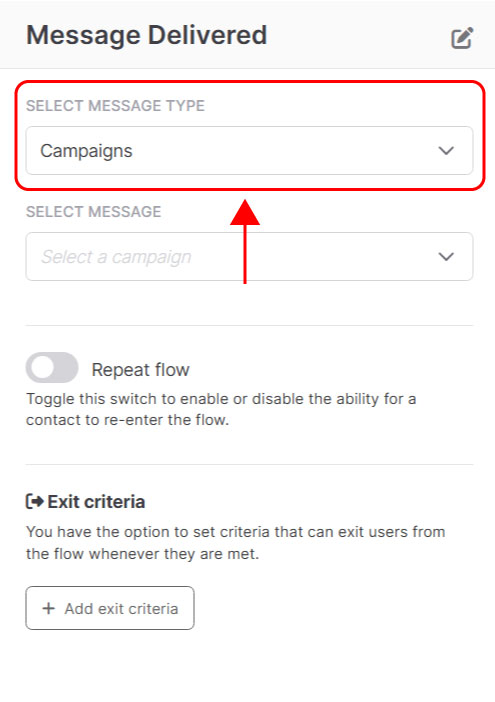This screenshot has height=702, width=495.
Task: Open the Select a campaign dropdown
Action: tap(249, 256)
